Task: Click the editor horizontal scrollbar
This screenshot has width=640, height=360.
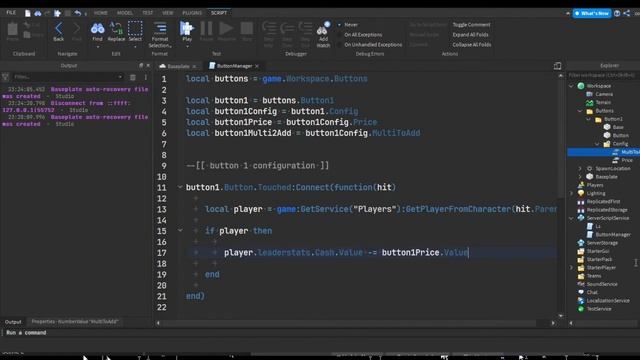Action: 349,323
